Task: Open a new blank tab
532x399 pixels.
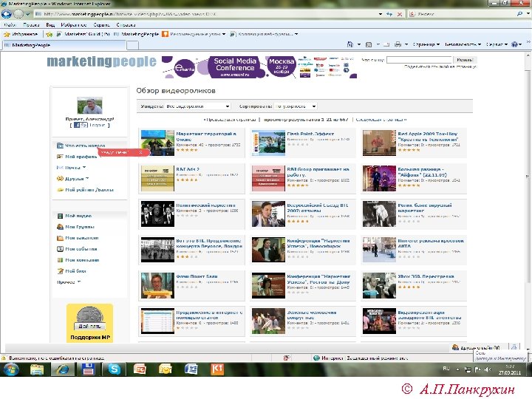Action: pyautogui.click(x=133, y=45)
